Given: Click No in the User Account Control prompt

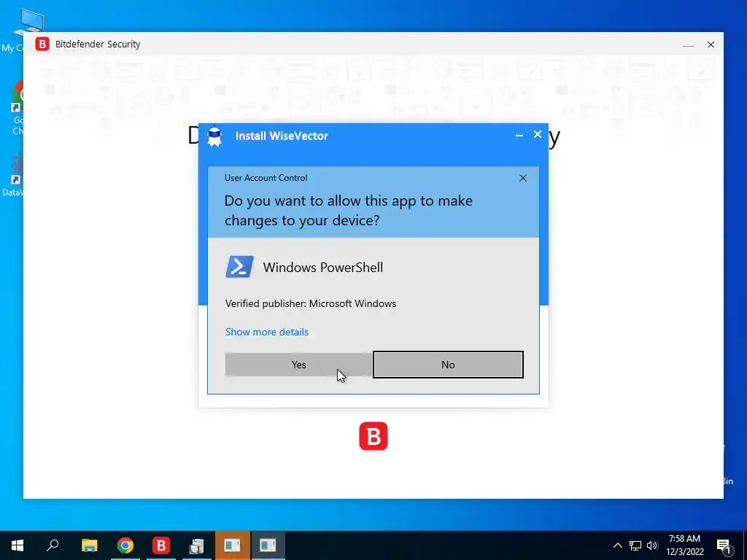Looking at the screenshot, I should tap(448, 365).
